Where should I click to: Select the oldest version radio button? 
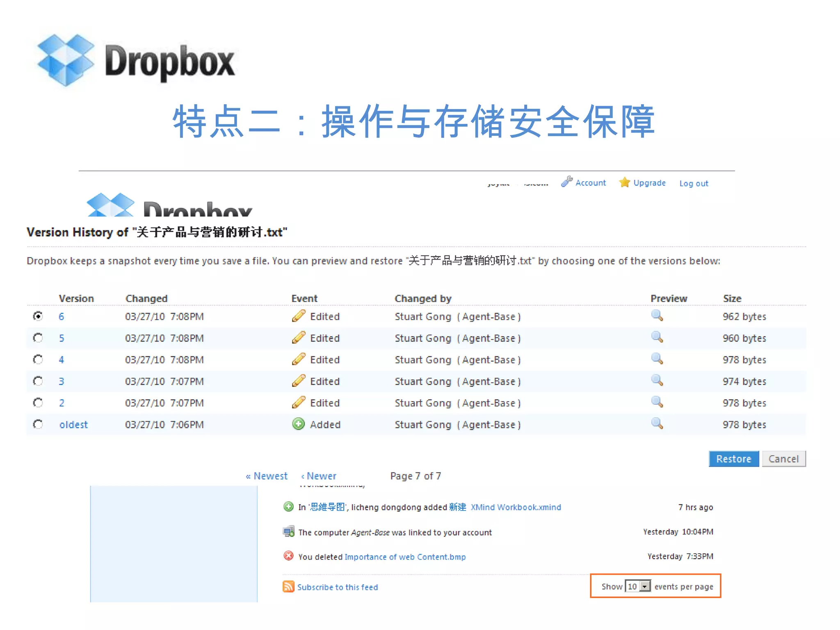point(38,424)
